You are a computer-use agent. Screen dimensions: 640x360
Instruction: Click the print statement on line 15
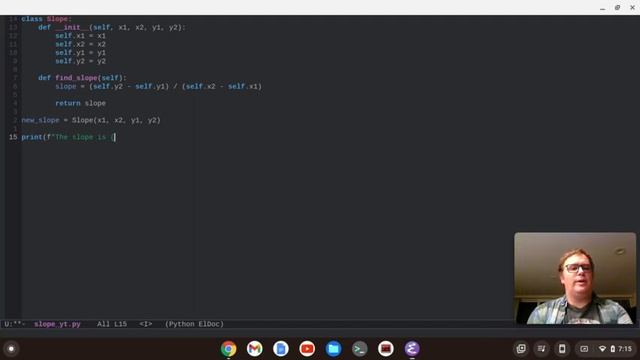(x=68, y=137)
